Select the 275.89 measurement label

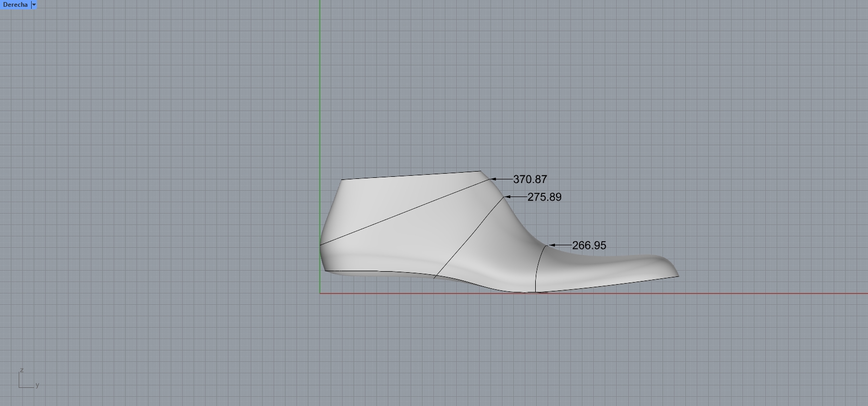pyautogui.click(x=544, y=197)
